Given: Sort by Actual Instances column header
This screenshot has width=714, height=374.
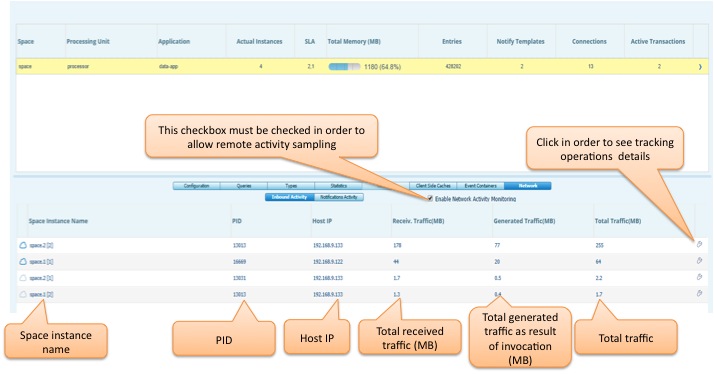Looking at the screenshot, I should pyautogui.click(x=259, y=41).
